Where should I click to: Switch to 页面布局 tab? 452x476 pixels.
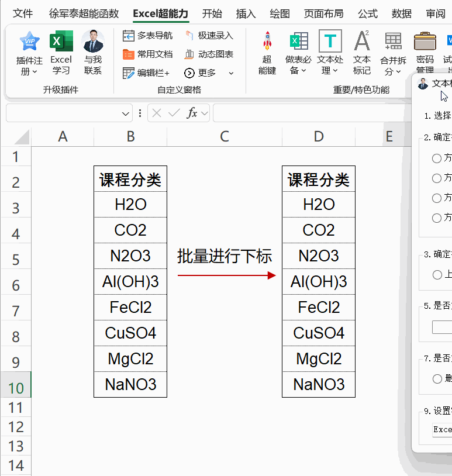pyautogui.click(x=324, y=13)
